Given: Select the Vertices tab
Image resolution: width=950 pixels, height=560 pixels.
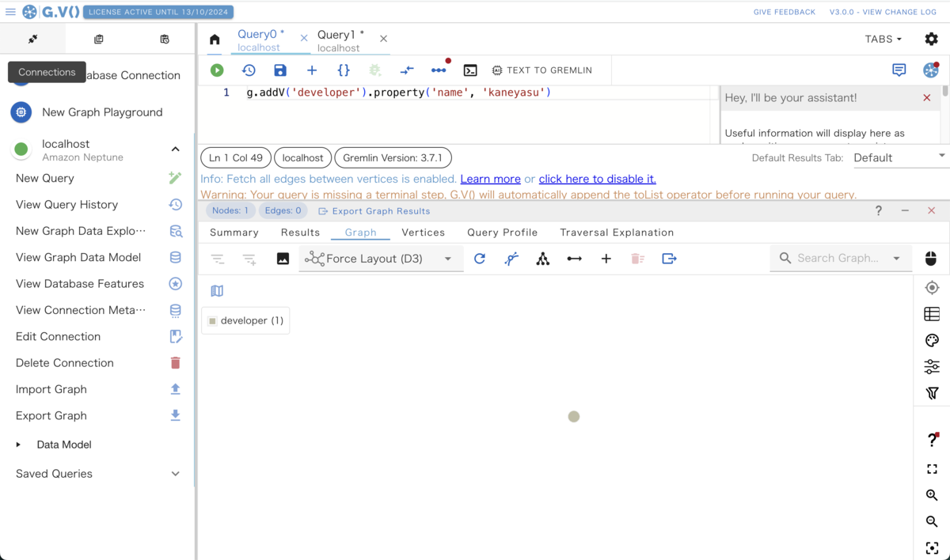Looking at the screenshot, I should coord(423,233).
